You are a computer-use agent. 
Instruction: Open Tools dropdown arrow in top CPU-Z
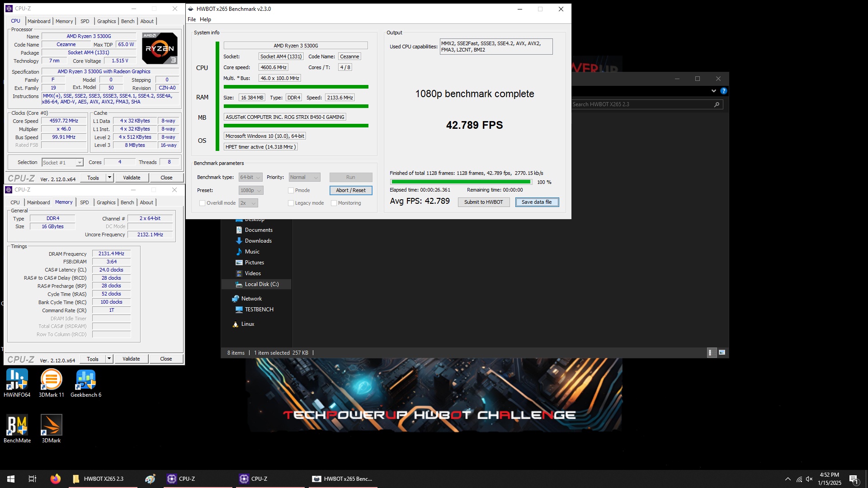[109, 178]
